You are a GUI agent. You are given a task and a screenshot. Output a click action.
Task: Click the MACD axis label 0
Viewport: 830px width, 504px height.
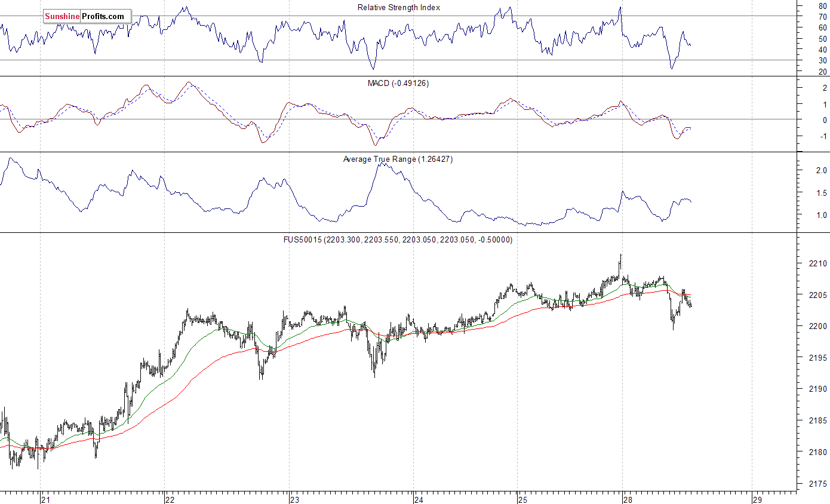[825, 120]
